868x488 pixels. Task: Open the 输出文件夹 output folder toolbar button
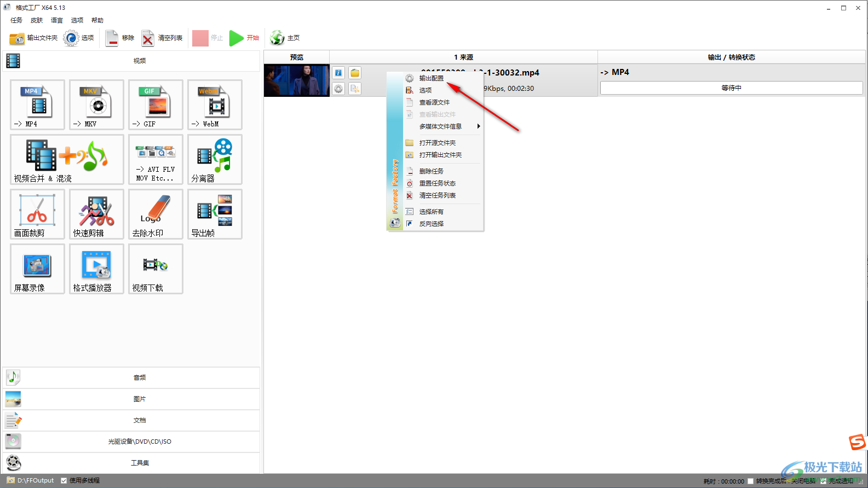point(33,38)
